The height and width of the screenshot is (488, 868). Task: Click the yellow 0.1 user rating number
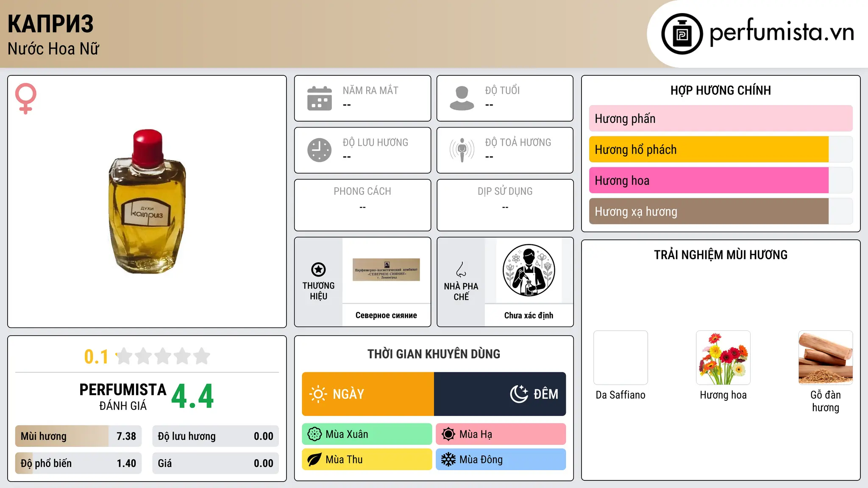point(96,357)
